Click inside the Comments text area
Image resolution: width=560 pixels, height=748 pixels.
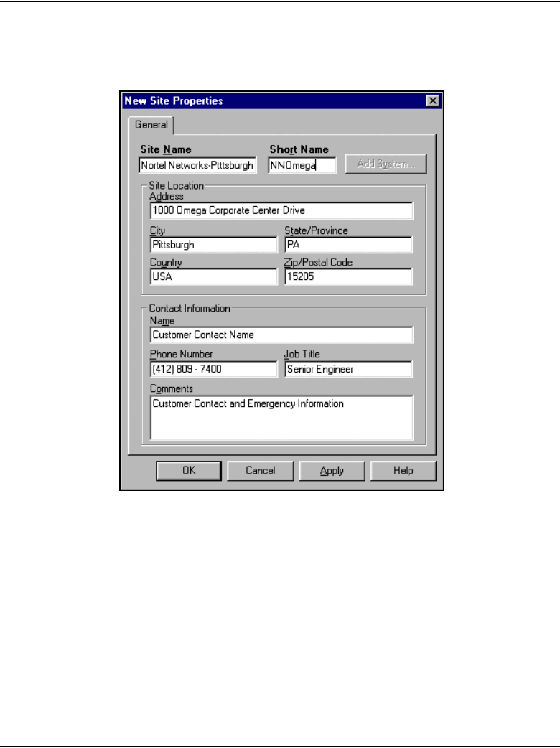281,417
